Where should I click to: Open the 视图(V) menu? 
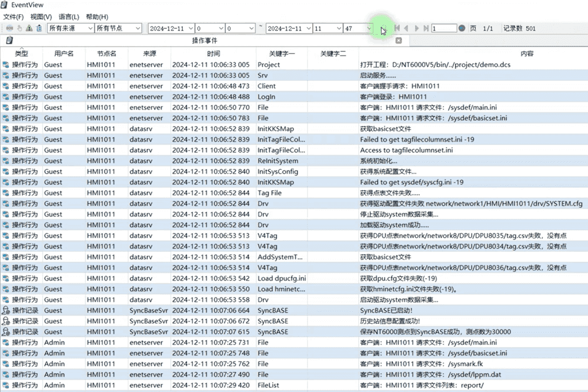click(41, 17)
